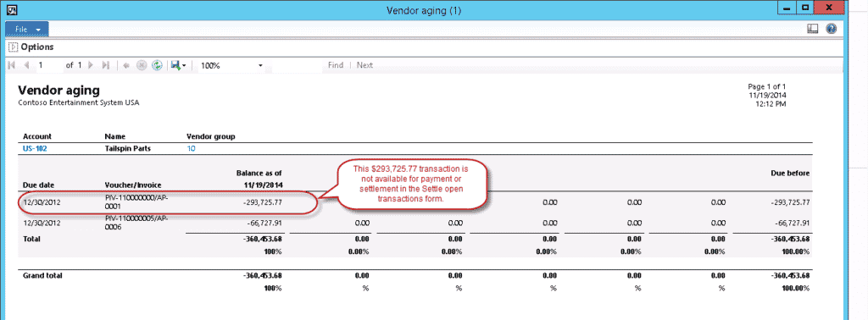Select Contoso Entertainment System USA text

click(79, 102)
